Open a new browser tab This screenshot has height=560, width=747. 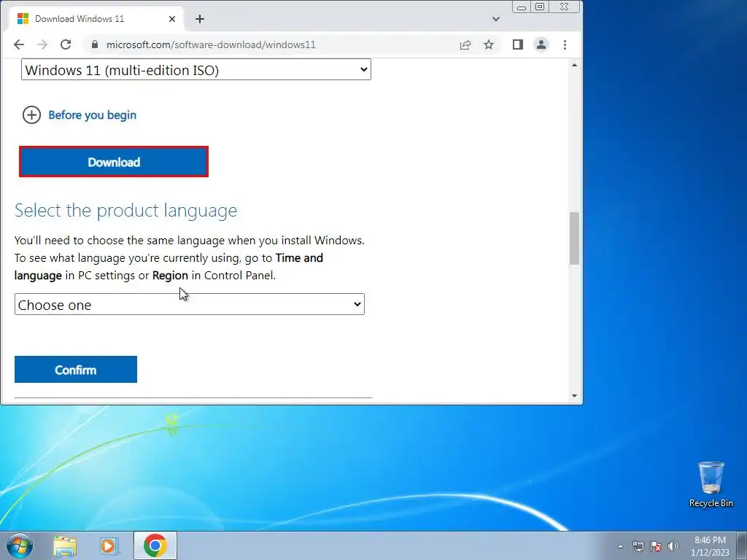(200, 19)
